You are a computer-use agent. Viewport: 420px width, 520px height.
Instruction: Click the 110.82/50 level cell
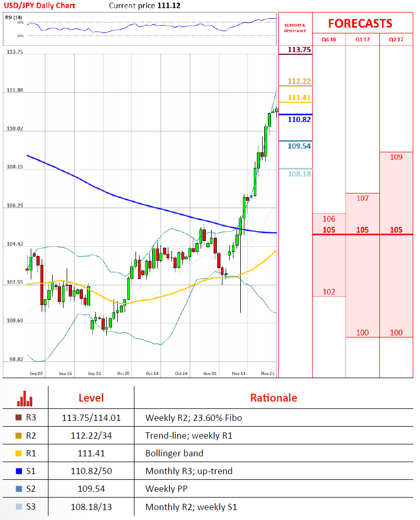pos(91,471)
